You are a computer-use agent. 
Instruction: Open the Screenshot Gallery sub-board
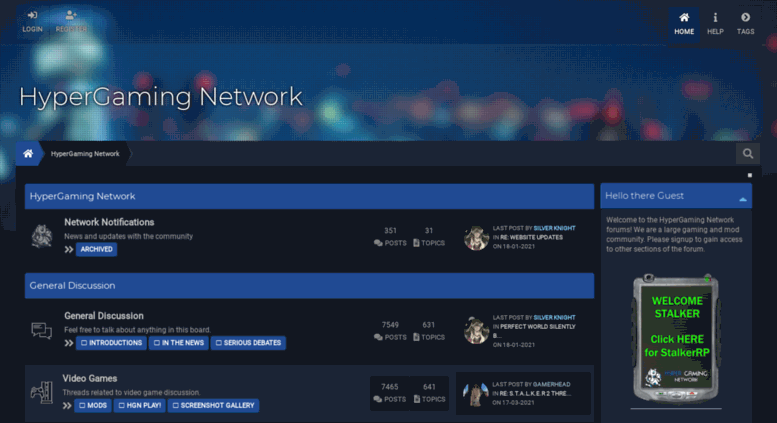213,405
